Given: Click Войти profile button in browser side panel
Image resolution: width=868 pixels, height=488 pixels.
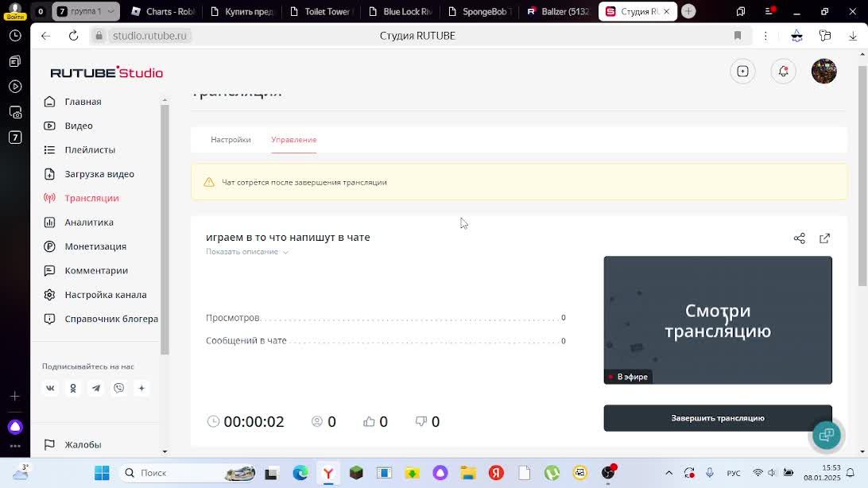Looking at the screenshot, I should click(x=15, y=11).
